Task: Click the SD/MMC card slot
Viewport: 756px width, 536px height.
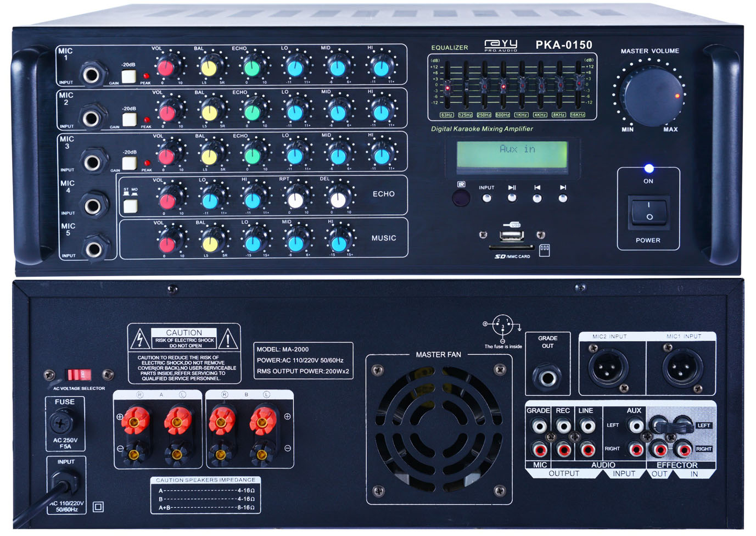Action: (x=511, y=248)
